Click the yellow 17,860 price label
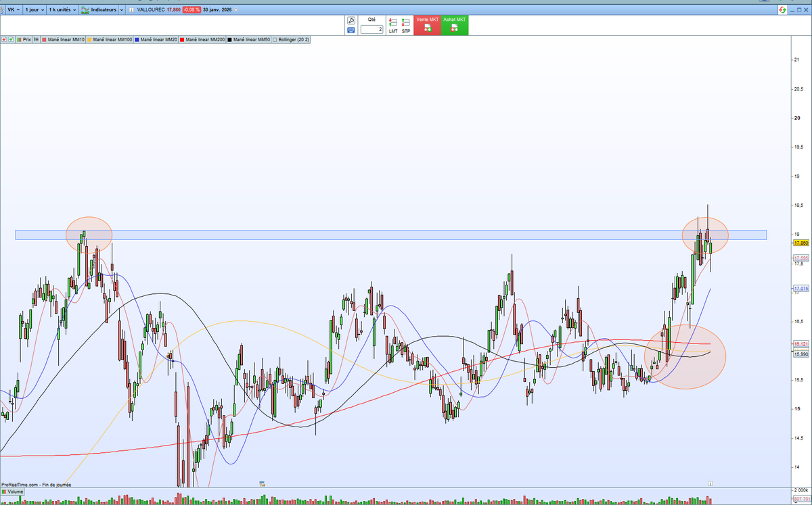This screenshot has height=505, width=812. click(801, 242)
